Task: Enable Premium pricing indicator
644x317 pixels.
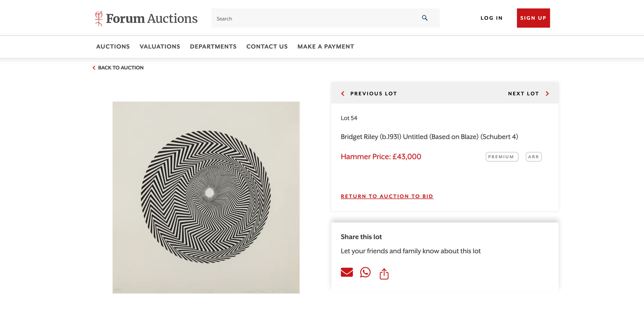Action: click(x=502, y=157)
